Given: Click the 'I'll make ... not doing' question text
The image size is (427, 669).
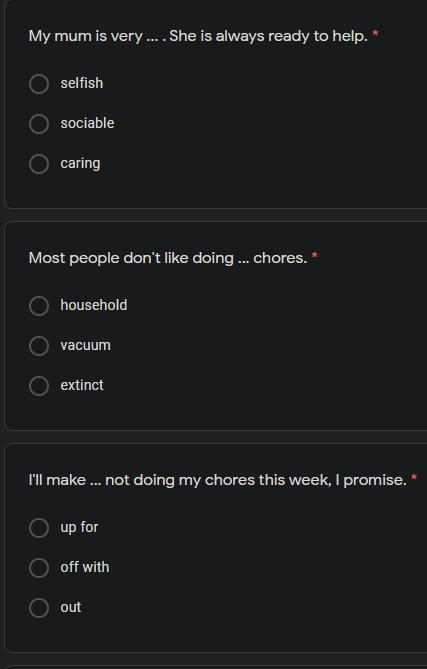Looking at the screenshot, I should [218, 480].
